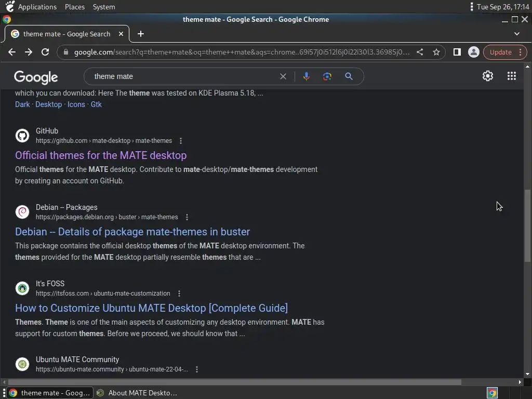Click the vertical scrollbar thumb
Viewport: 532px width, 399px height.
pyautogui.click(x=527, y=225)
